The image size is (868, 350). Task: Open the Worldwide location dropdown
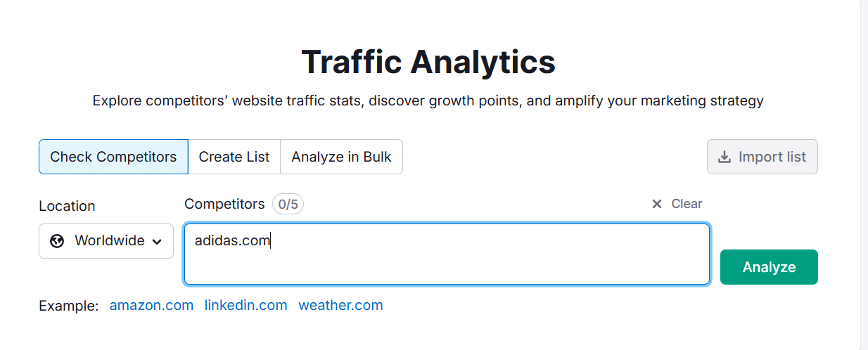[x=106, y=241]
